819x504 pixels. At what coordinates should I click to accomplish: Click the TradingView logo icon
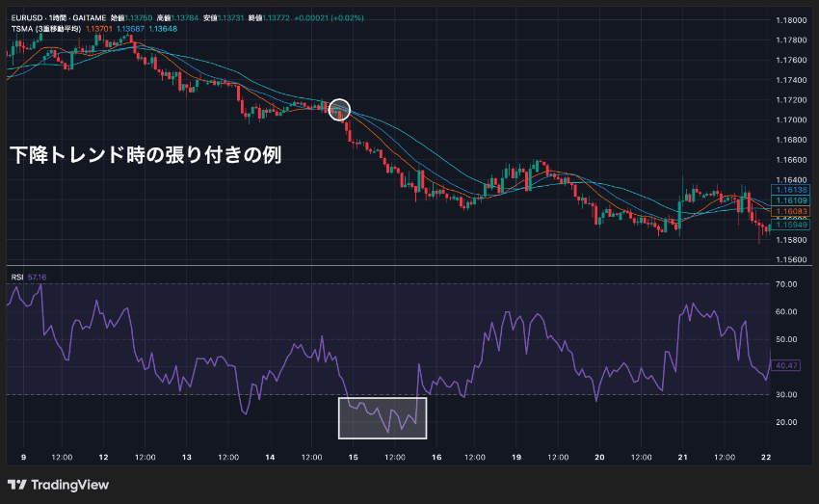[16, 485]
